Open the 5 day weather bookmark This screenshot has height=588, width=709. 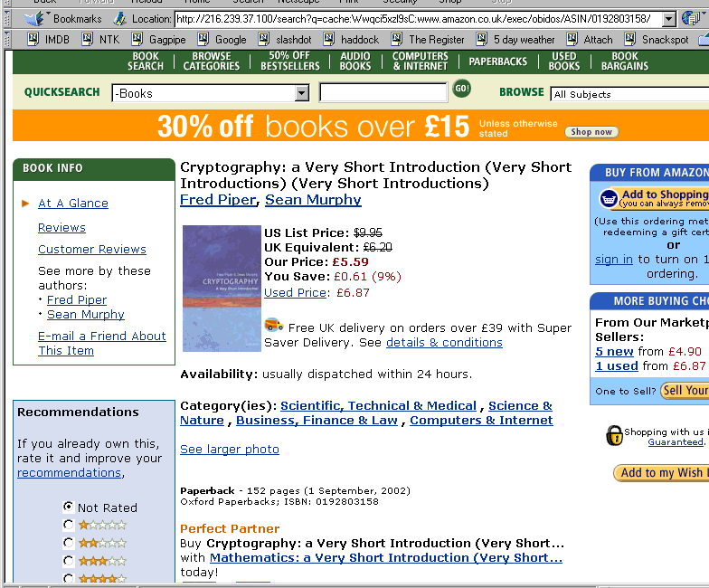tap(515, 40)
